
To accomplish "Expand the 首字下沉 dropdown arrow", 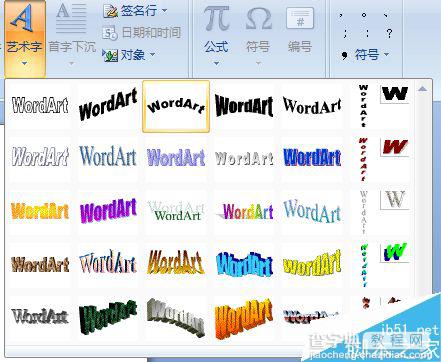I will tap(71, 63).
